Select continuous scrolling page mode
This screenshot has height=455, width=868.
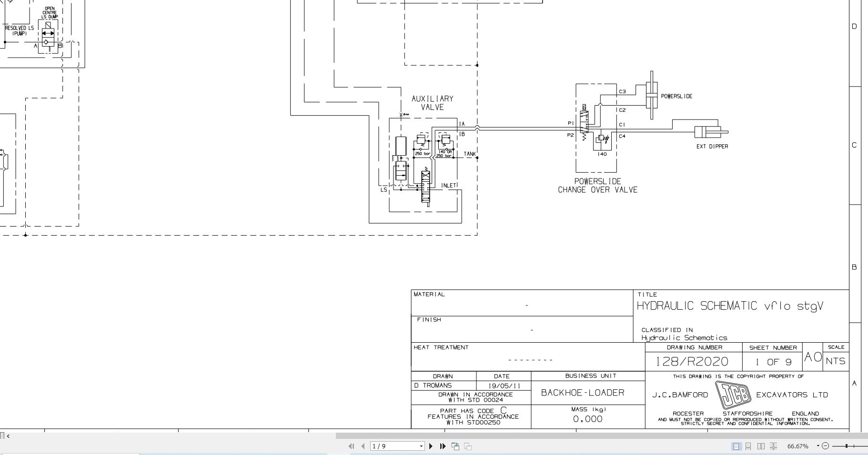click(x=748, y=446)
